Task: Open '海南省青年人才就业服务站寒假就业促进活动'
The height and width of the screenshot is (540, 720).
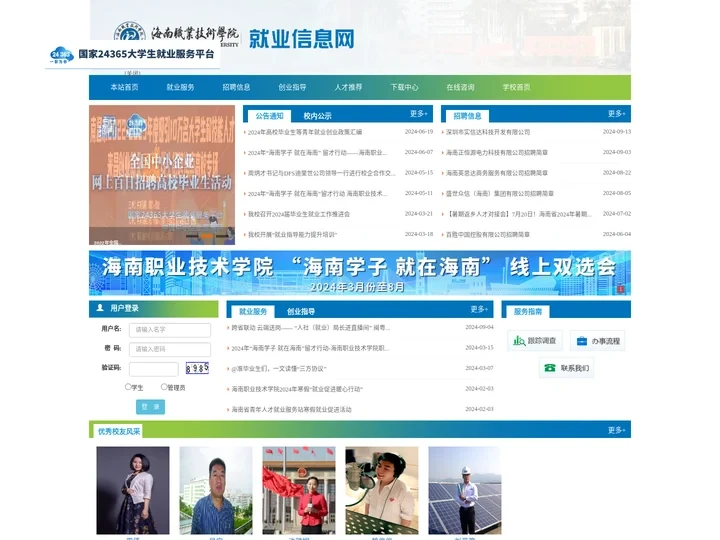Action: click(291, 410)
